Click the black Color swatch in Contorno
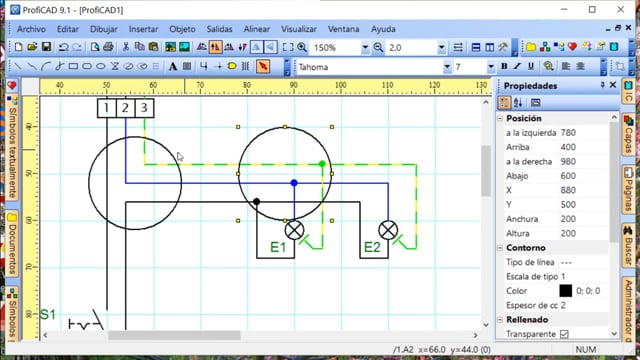This screenshot has width=640, height=360. (565, 291)
